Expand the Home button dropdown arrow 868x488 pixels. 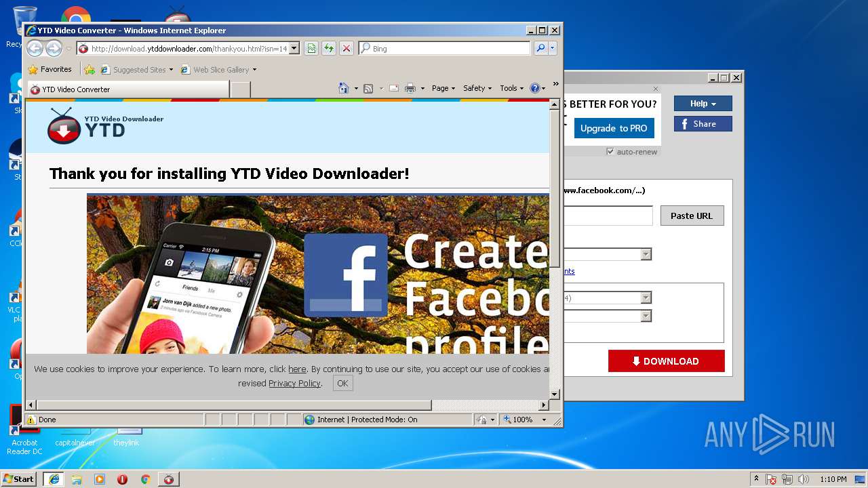356,89
